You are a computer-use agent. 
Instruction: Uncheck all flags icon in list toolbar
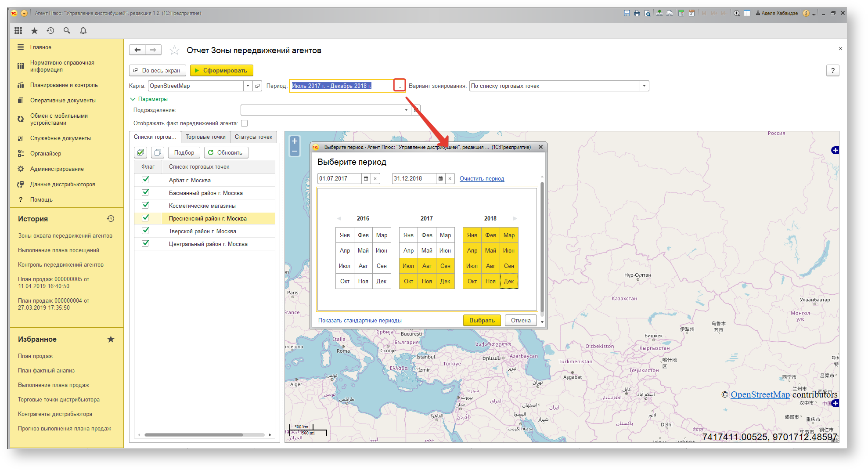tap(158, 152)
